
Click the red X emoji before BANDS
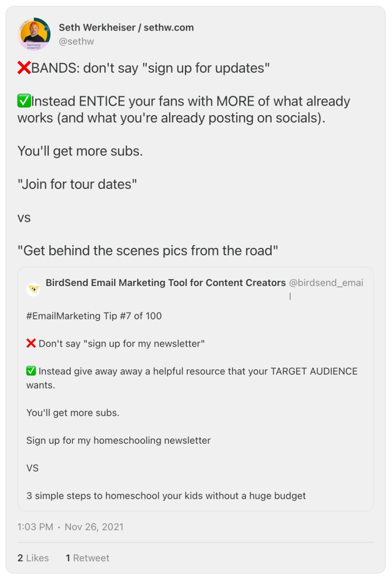point(24,69)
